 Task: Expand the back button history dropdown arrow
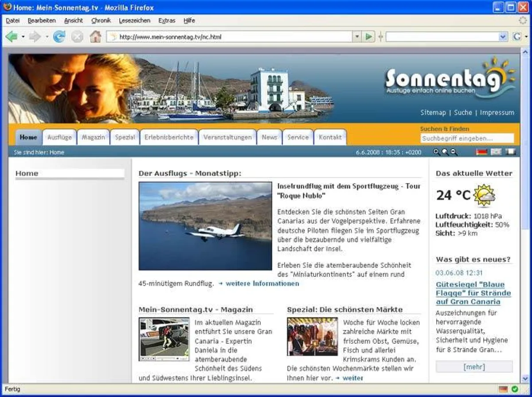(x=23, y=37)
